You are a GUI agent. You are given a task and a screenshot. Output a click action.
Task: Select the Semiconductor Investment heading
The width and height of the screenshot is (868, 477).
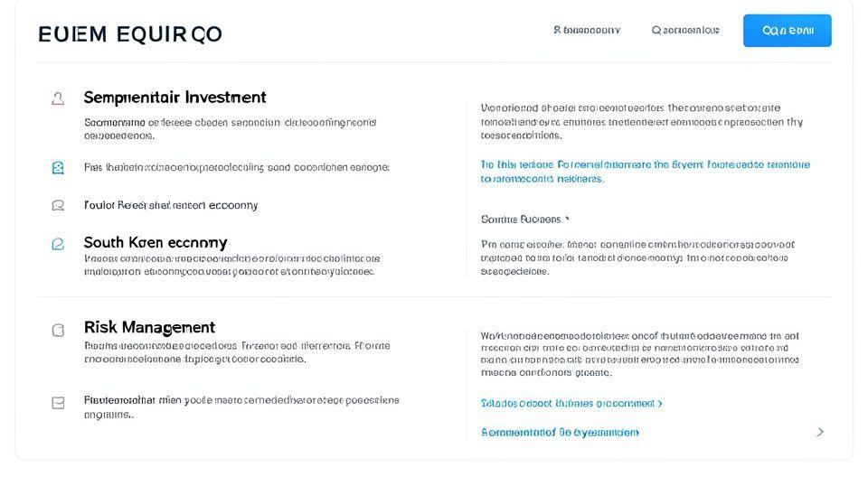coord(175,97)
